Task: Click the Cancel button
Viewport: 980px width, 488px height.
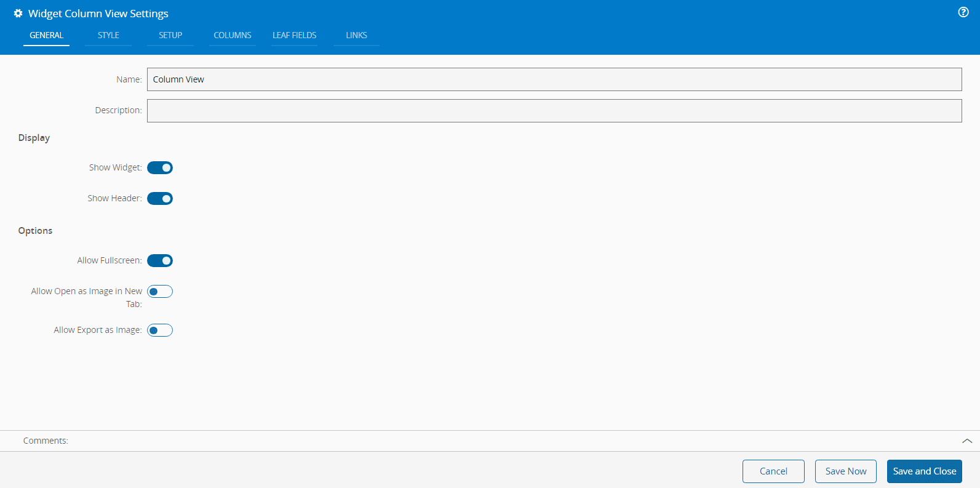Action: click(x=773, y=471)
